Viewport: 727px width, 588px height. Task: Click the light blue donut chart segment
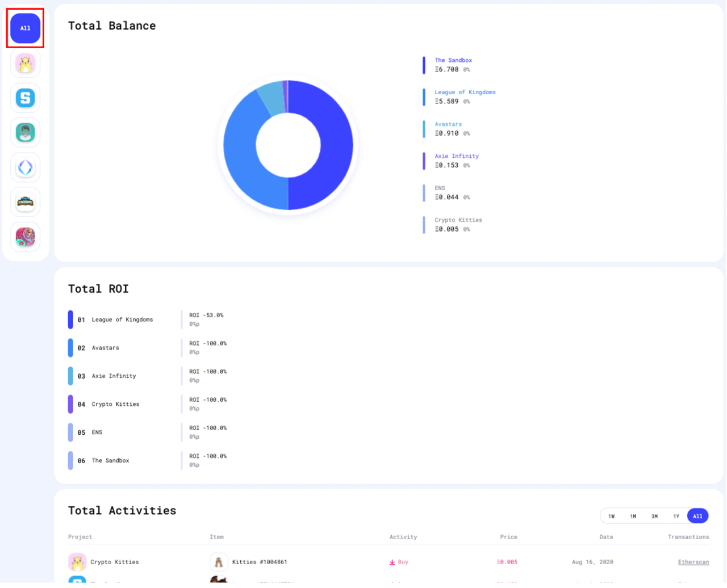pos(273,98)
